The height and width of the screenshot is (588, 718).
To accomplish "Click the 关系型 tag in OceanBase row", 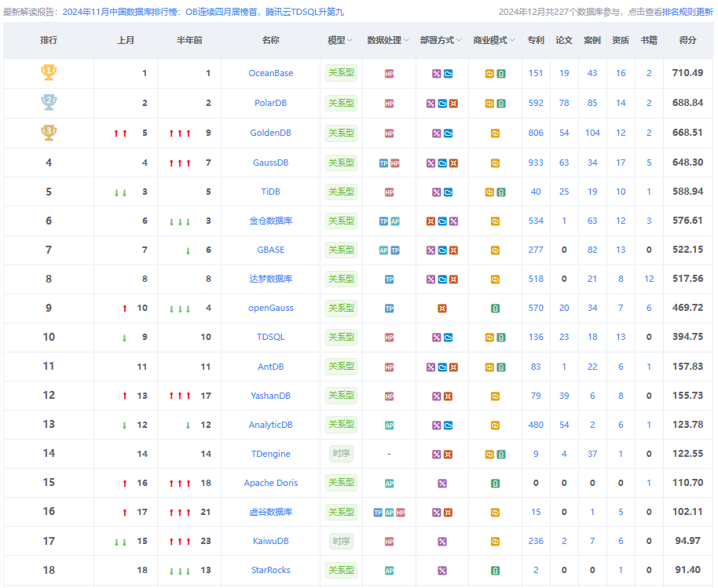I will click(341, 73).
